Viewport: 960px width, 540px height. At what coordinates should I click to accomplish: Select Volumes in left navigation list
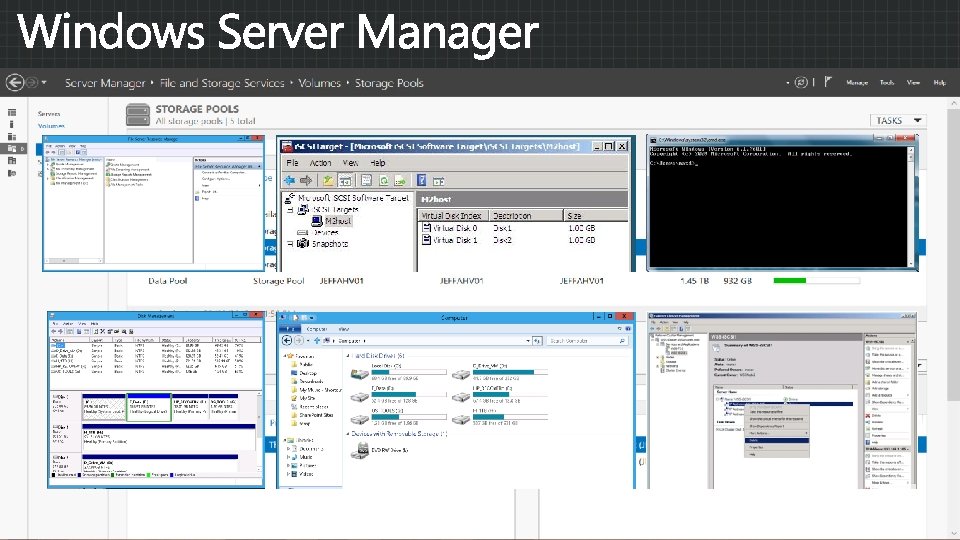click(x=51, y=126)
